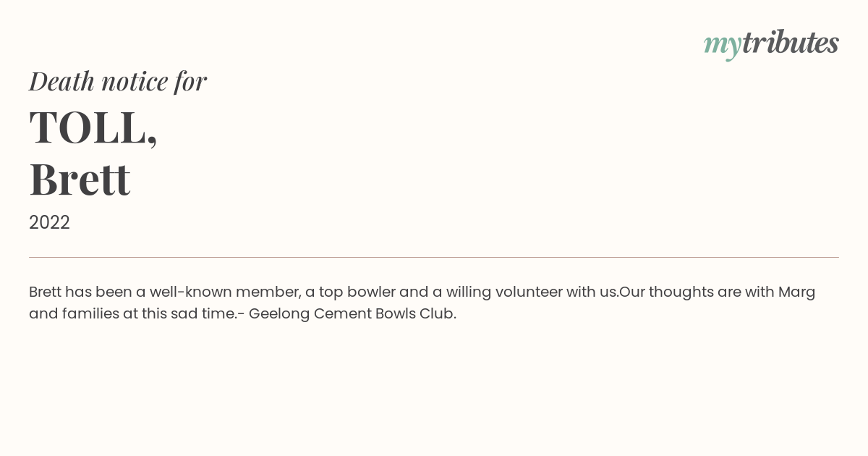Click the word "Death" in the italic heading
The width and height of the screenshot is (868, 456).
(x=61, y=81)
